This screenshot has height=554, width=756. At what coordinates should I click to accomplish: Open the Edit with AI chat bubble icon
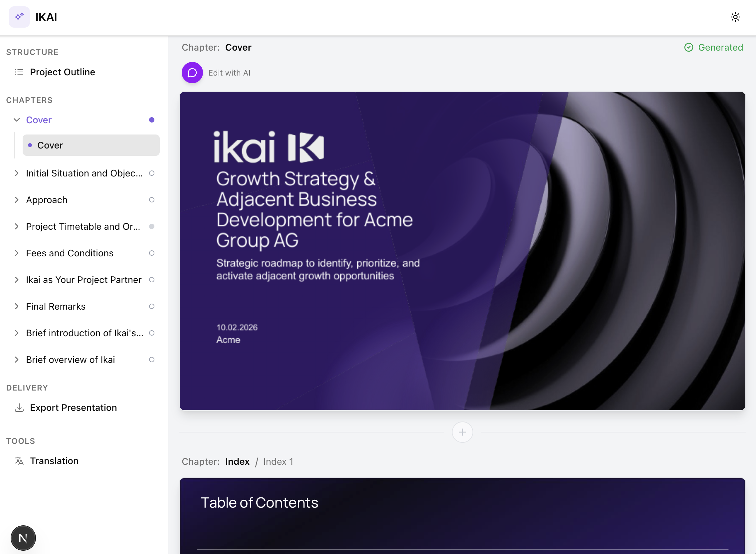[x=192, y=73]
